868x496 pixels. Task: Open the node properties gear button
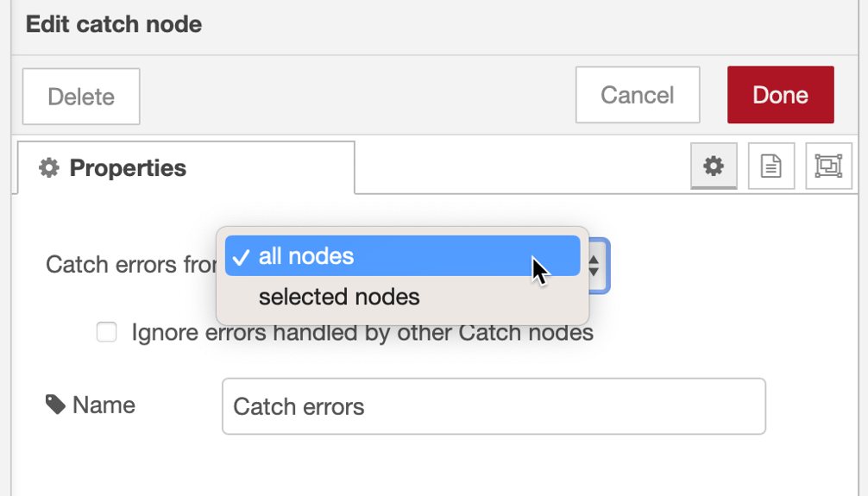[x=714, y=166]
